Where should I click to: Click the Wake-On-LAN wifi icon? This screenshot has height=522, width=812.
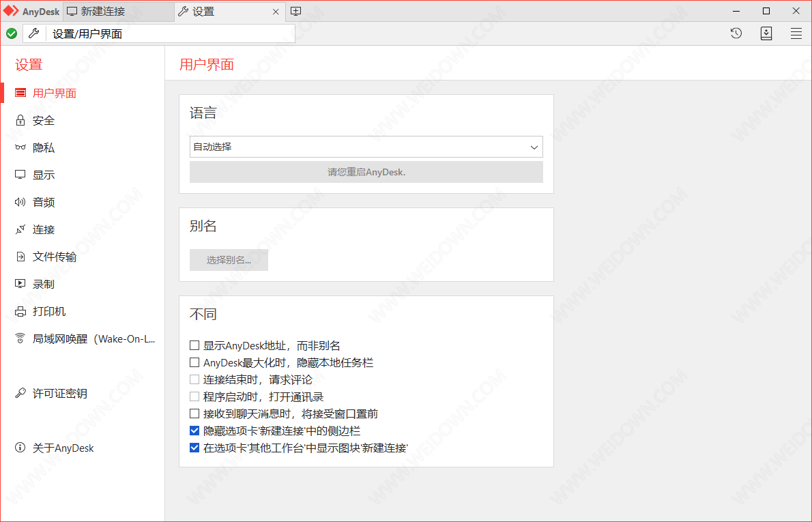point(20,338)
